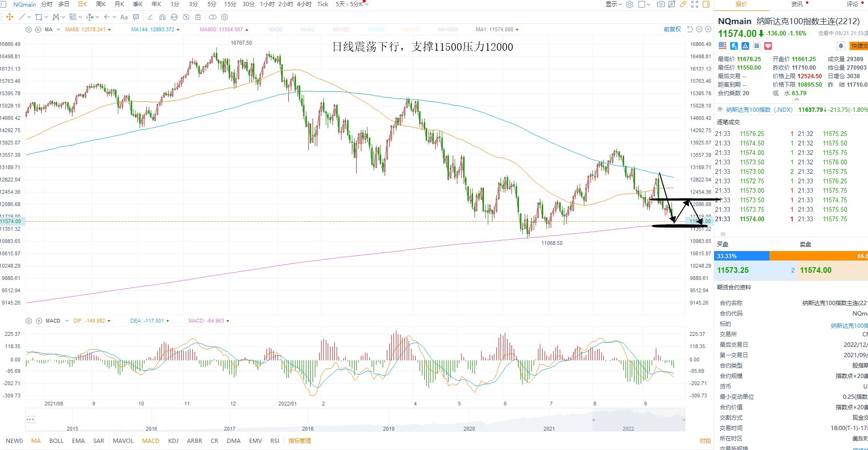
Task: Switch to 分时 intraday view
Action: (x=47, y=4)
